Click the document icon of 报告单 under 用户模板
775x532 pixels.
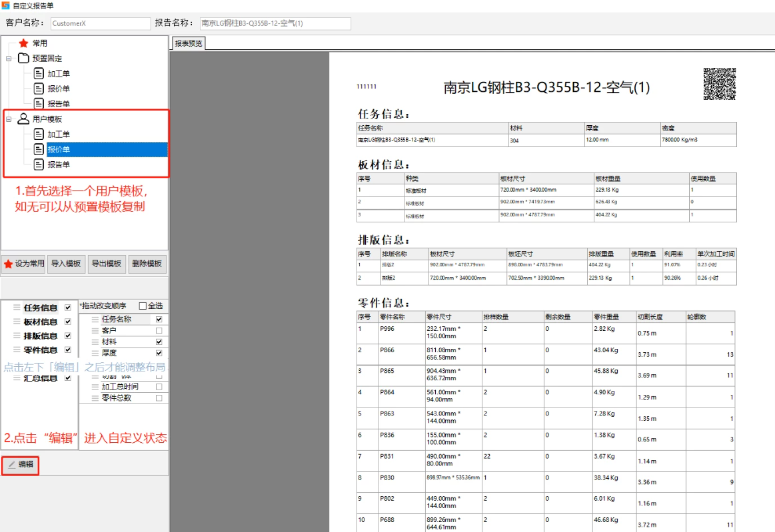(39, 164)
